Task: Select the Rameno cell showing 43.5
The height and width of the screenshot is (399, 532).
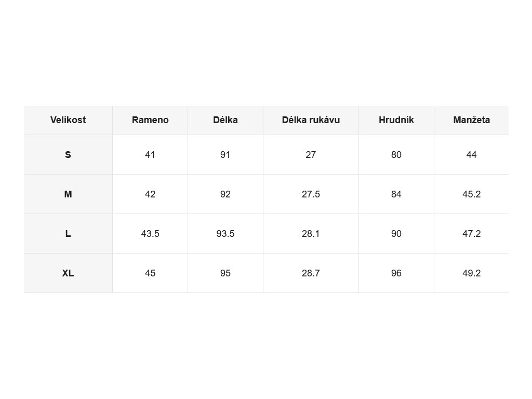Action: 150,234
